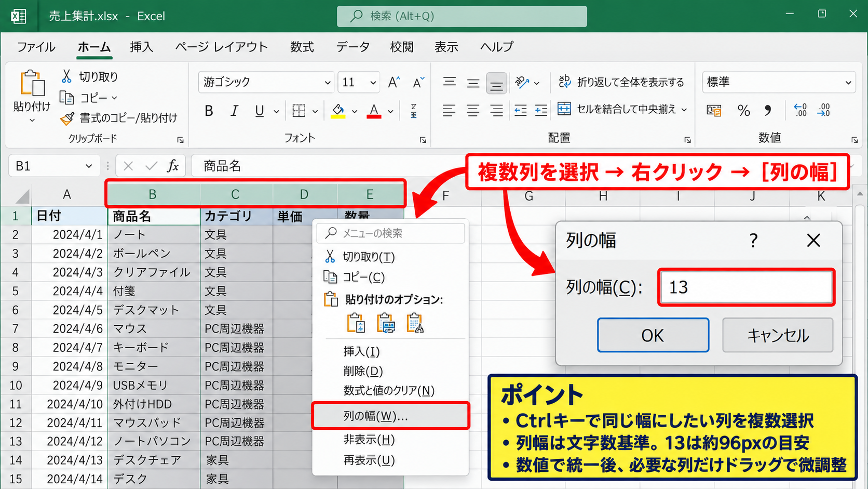Click the search box 検索 (Alt+Q)

[x=462, y=16]
